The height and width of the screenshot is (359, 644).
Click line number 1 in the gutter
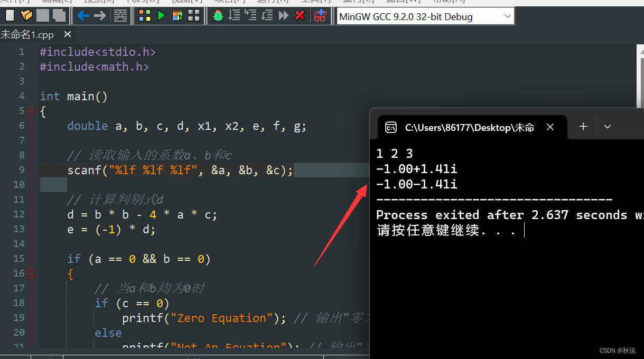[22, 52]
